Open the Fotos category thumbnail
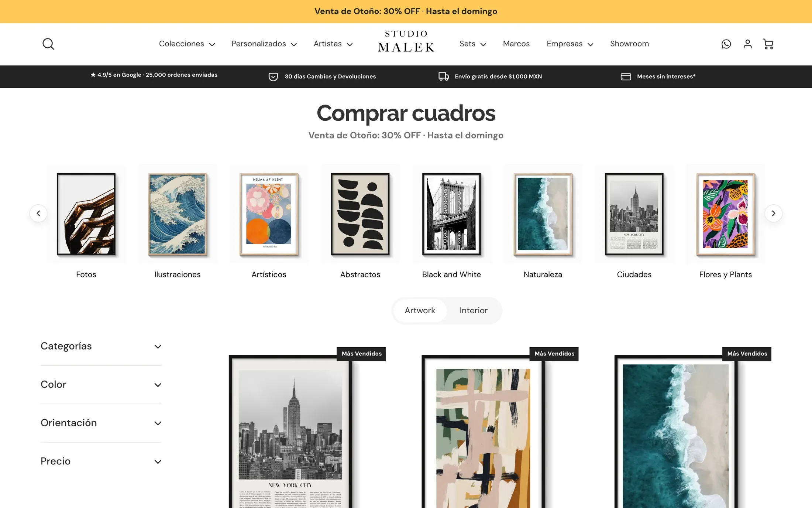This screenshot has width=812, height=508. (x=86, y=214)
